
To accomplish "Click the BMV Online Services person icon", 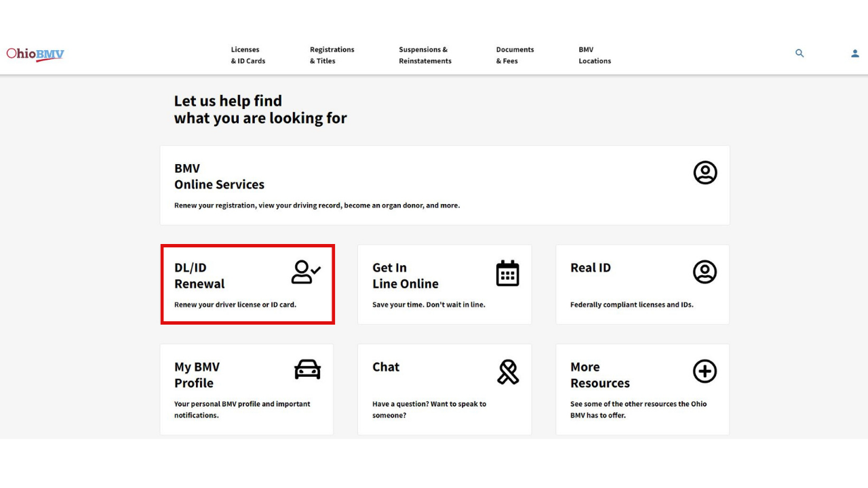I will pos(705,173).
